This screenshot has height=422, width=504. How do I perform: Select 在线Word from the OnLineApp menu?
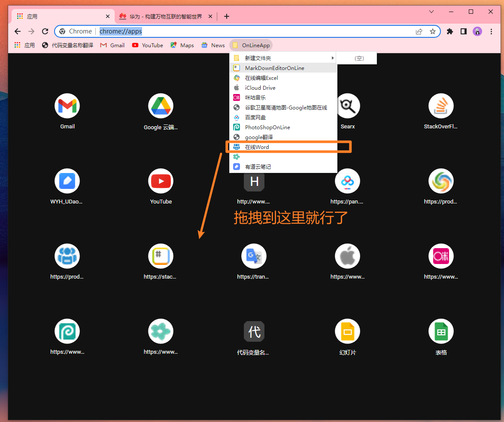click(x=258, y=147)
